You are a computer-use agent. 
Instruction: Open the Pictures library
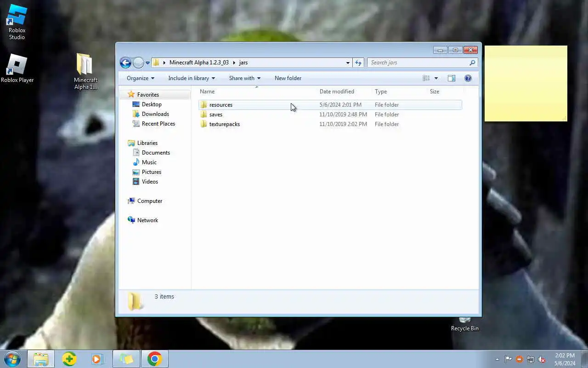(x=151, y=172)
